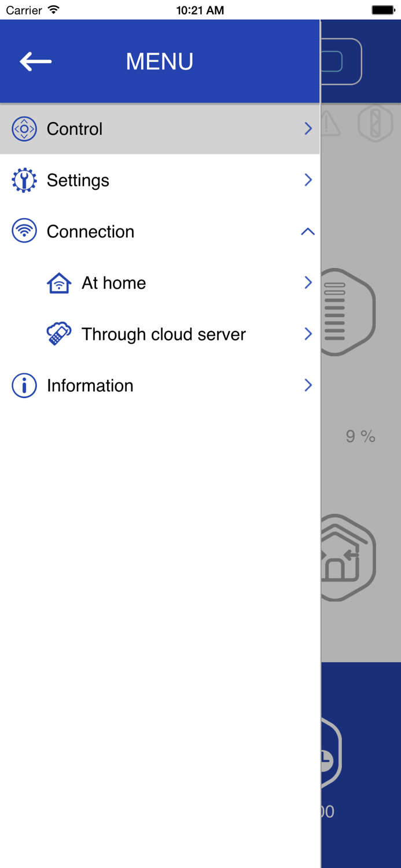Open the At home connection option
This screenshot has height=868, width=401.
pos(114,283)
